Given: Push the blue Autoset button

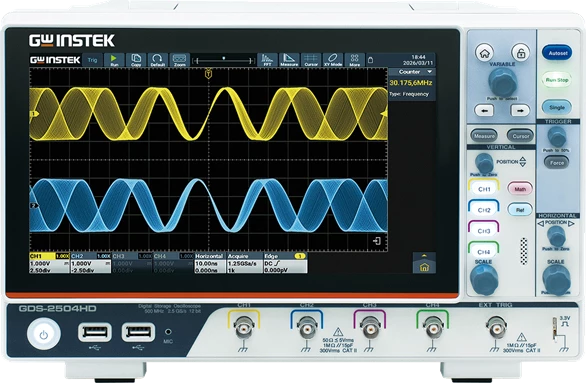Looking at the screenshot, I should (557, 53).
